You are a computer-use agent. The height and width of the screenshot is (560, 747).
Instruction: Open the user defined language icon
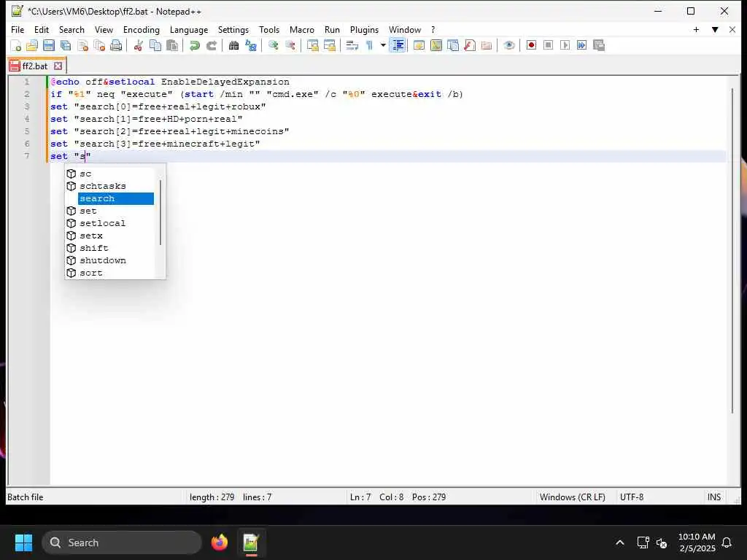419,46
